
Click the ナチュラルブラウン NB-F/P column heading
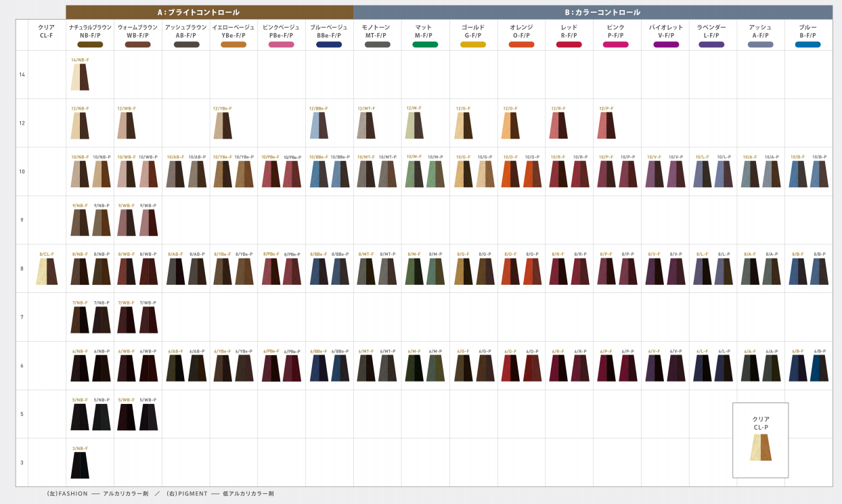pos(89,31)
